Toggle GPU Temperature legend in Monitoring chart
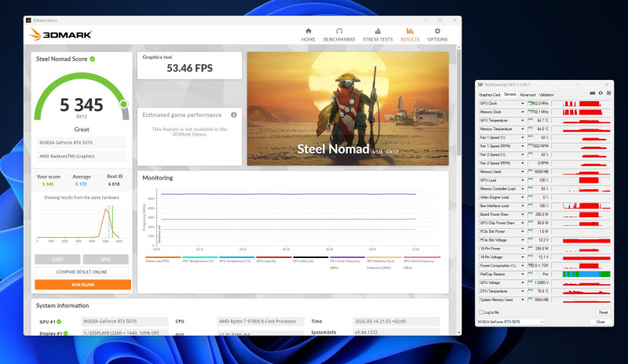 (237, 260)
